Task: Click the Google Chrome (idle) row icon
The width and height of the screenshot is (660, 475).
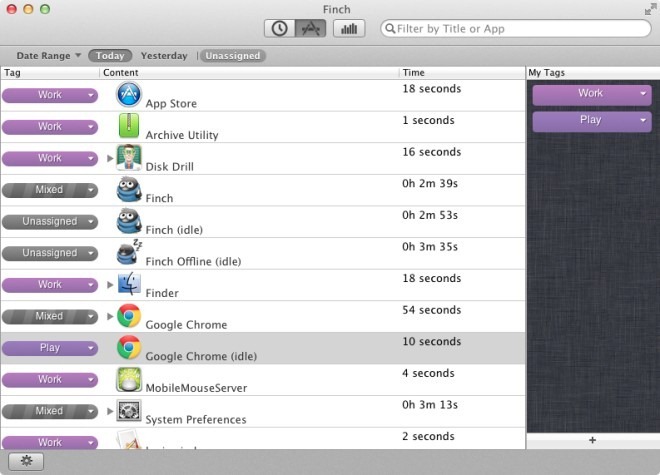Action: coord(129,347)
